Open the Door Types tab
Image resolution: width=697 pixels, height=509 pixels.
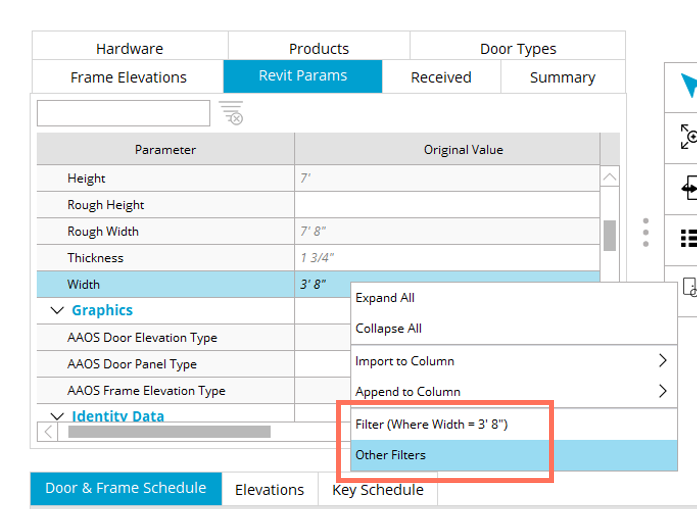pyautogui.click(x=518, y=48)
